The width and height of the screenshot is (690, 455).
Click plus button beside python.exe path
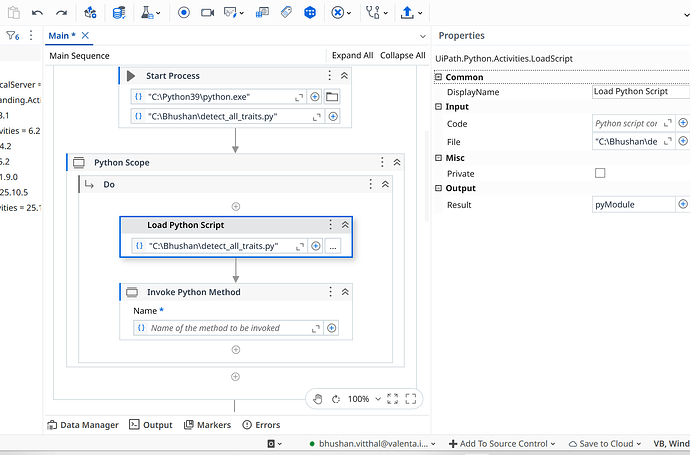pos(315,96)
